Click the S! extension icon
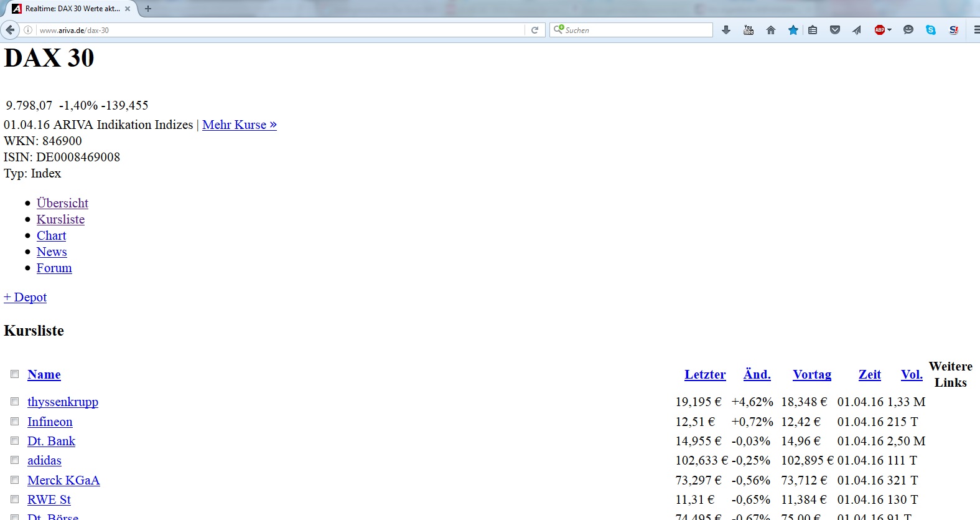 953,30
